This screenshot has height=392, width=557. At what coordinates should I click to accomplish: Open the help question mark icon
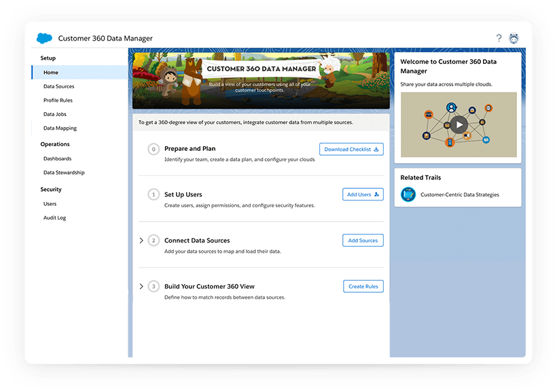click(x=499, y=39)
